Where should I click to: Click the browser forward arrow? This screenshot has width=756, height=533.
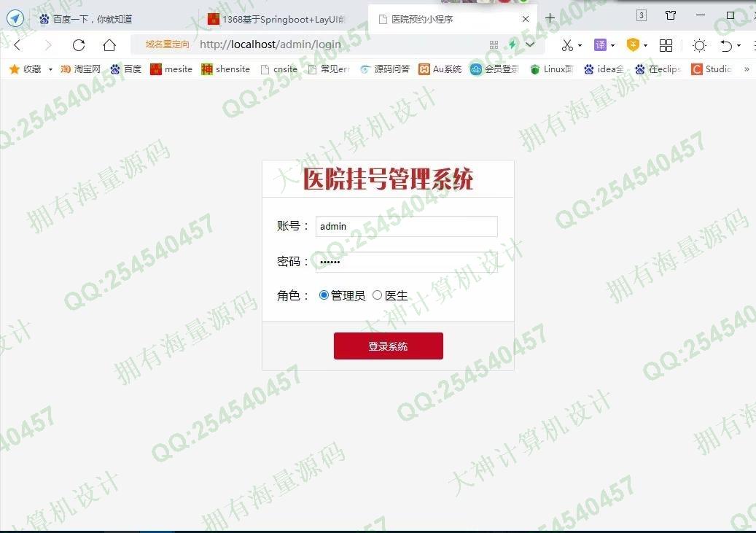[47, 45]
